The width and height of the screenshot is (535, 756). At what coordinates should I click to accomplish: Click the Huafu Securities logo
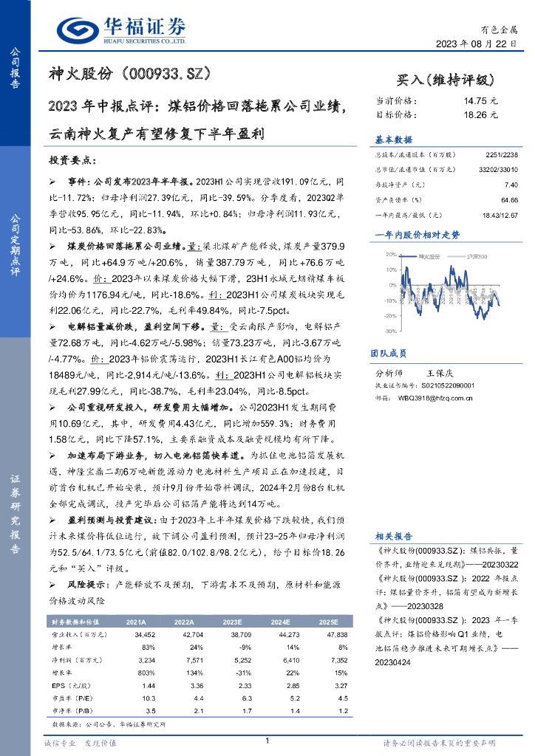click(120, 30)
